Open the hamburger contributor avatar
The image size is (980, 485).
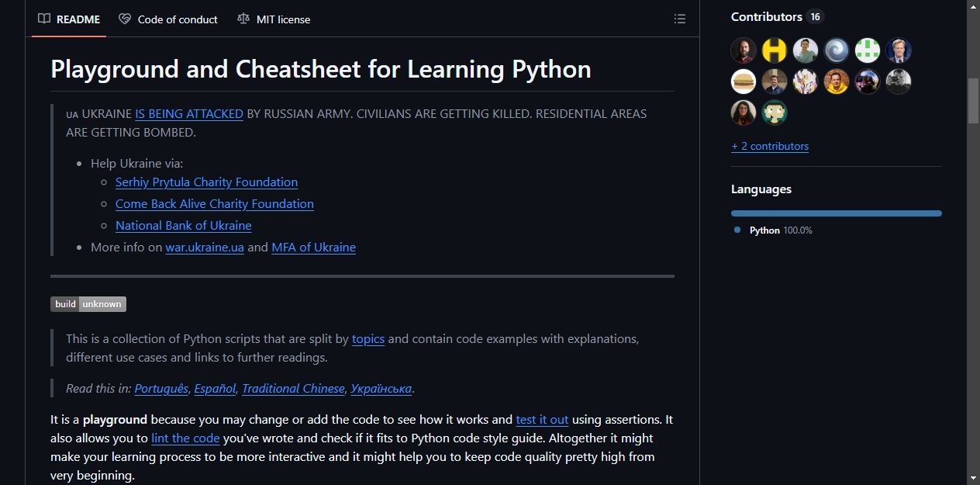tap(744, 81)
